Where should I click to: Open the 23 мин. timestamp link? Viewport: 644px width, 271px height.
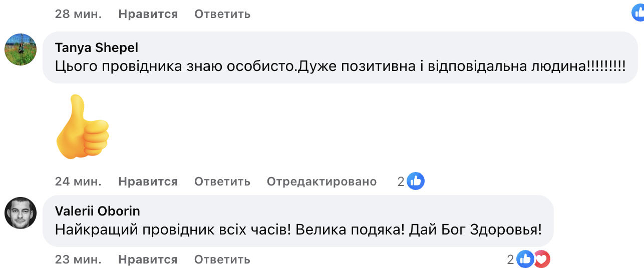78,259
